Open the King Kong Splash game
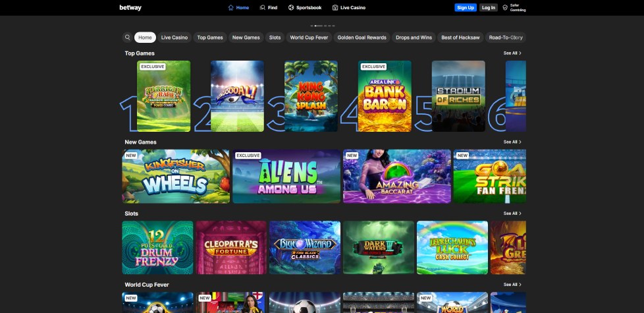The height and width of the screenshot is (313, 644). coord(311,96)
